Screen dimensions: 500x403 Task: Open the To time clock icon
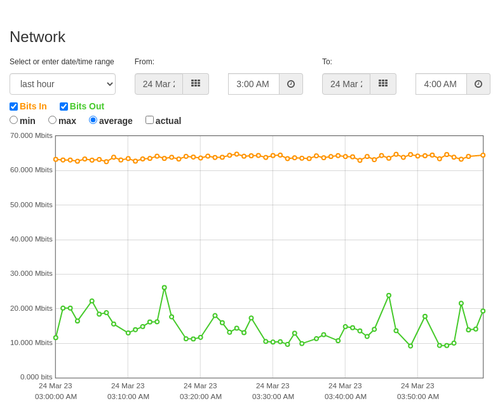click(478, 84)
